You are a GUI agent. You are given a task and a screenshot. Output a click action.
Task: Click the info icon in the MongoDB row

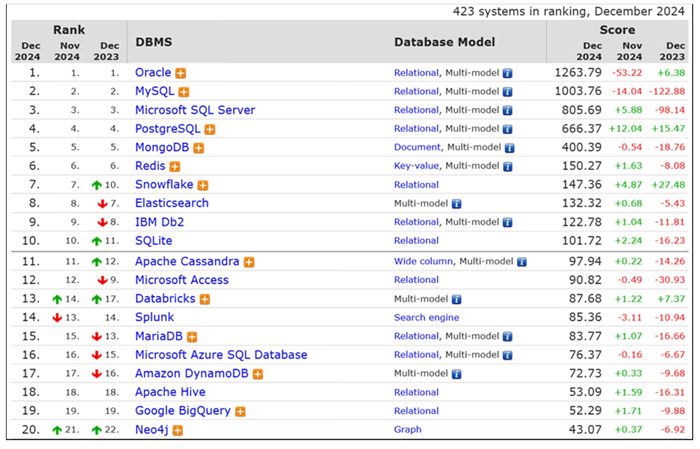(509, 148)
